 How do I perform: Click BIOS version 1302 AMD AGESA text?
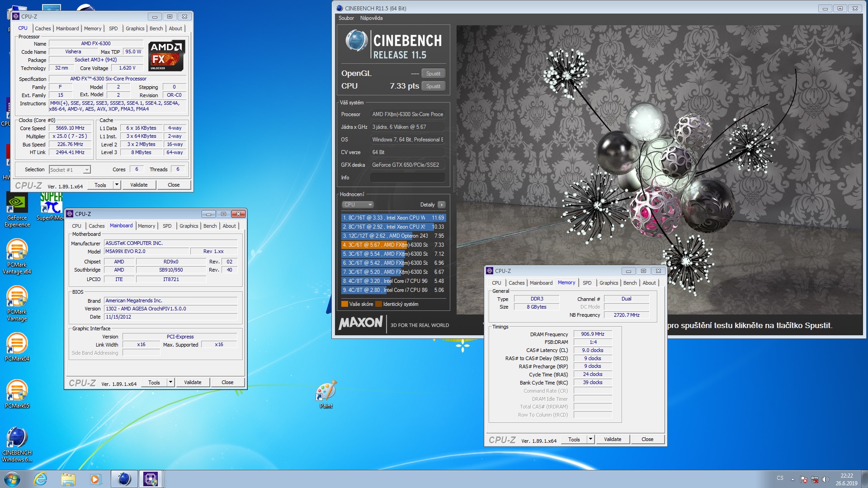[x=170, y=309]
